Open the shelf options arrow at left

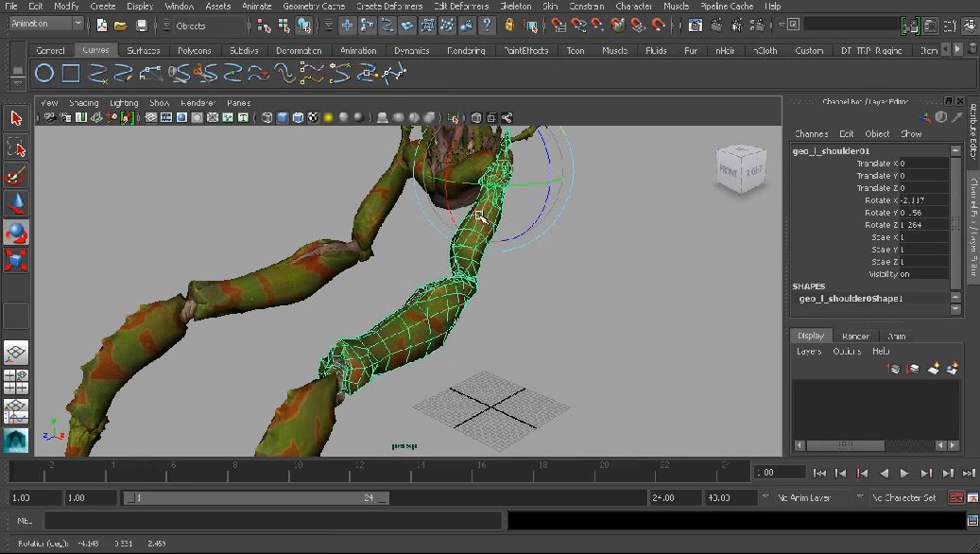[18, 82]
